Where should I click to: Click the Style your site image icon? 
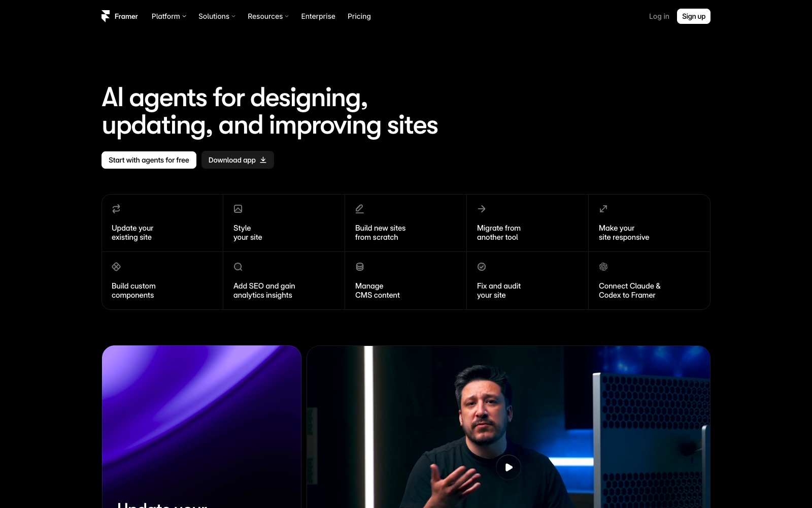pos(238,209)
